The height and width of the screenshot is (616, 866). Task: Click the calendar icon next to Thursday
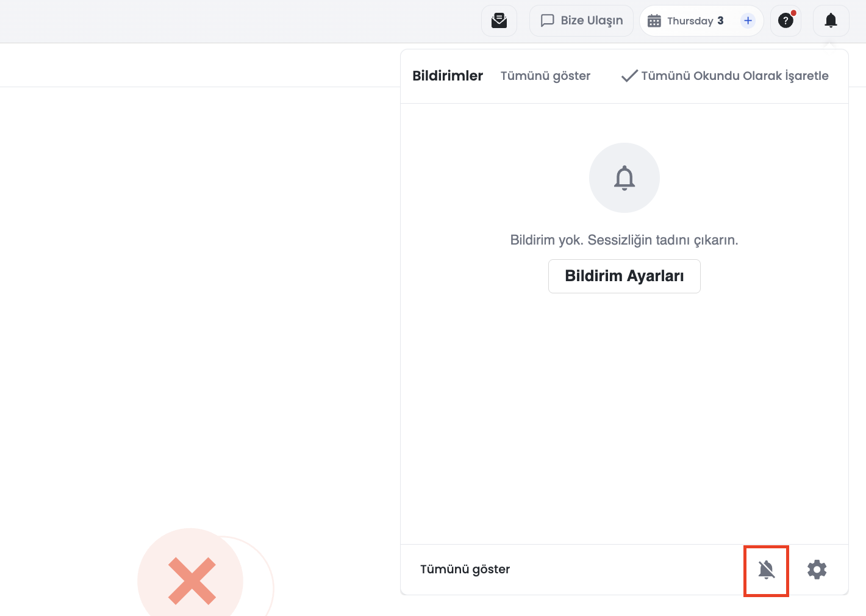point(654,21)
